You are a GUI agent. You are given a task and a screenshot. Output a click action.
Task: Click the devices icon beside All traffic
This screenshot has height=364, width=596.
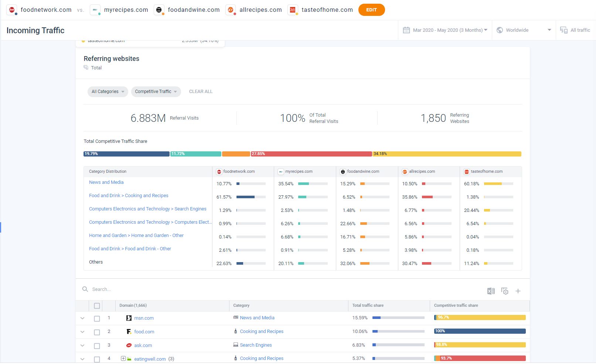pyautogui.click(x=564, y=30)
